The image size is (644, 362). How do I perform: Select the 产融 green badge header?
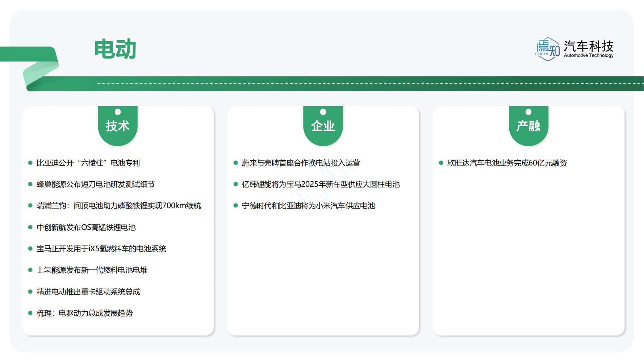528,126
